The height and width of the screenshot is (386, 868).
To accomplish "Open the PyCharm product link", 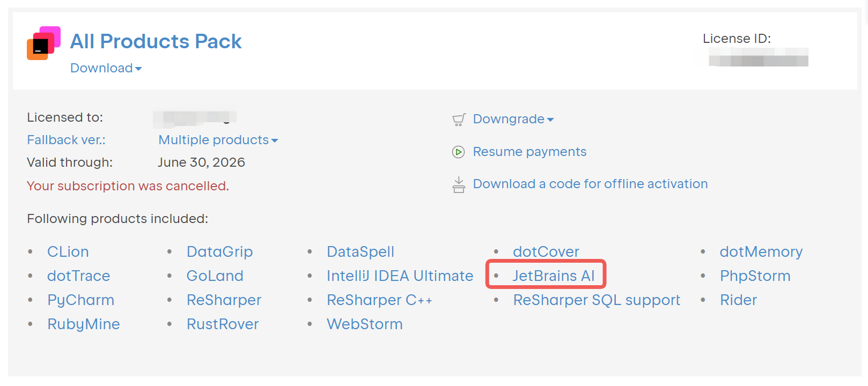I will (80, 300).
